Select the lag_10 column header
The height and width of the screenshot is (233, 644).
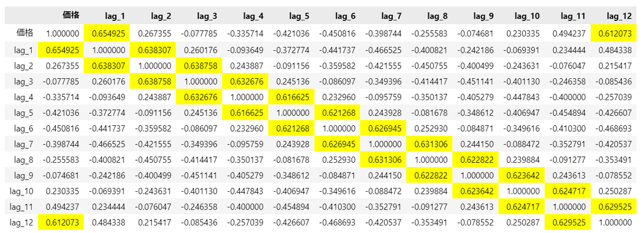point(528,16)
